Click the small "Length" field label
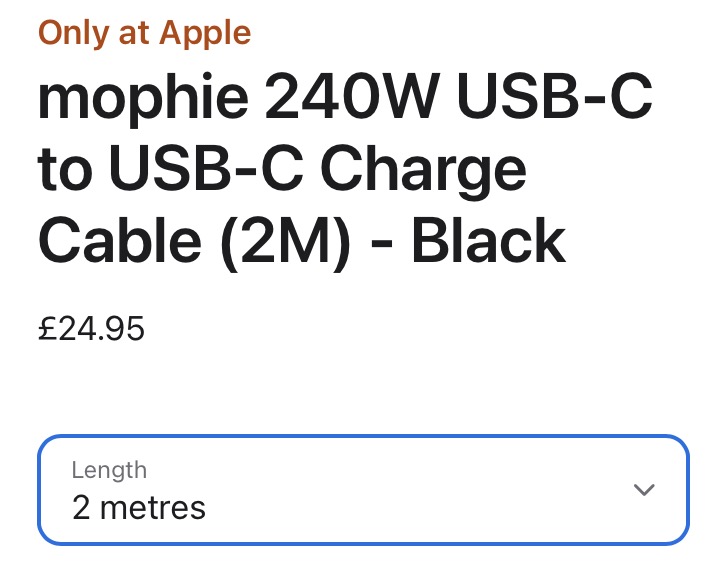This screenshot has height=566, width=706. click(x=109, y=470)
